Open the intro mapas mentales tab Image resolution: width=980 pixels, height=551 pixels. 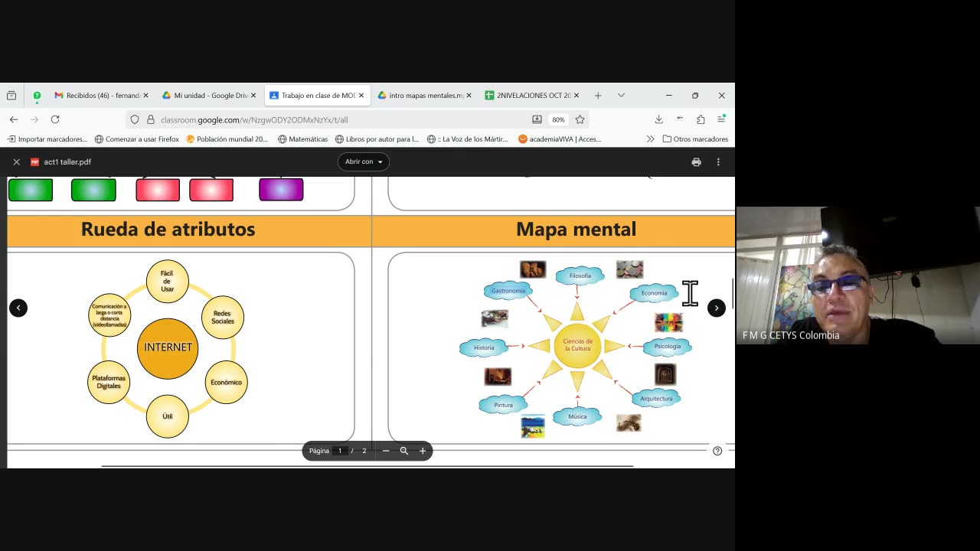pyautogui.click(x=425, y=96)
